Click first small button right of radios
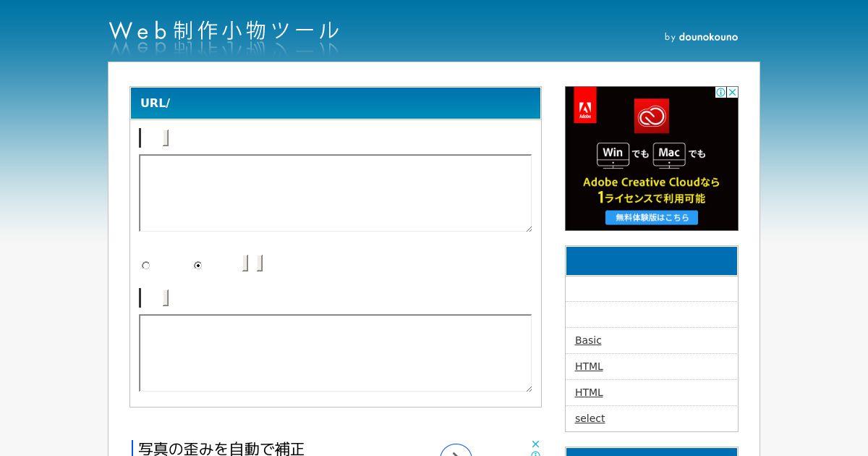 [245, 263]
